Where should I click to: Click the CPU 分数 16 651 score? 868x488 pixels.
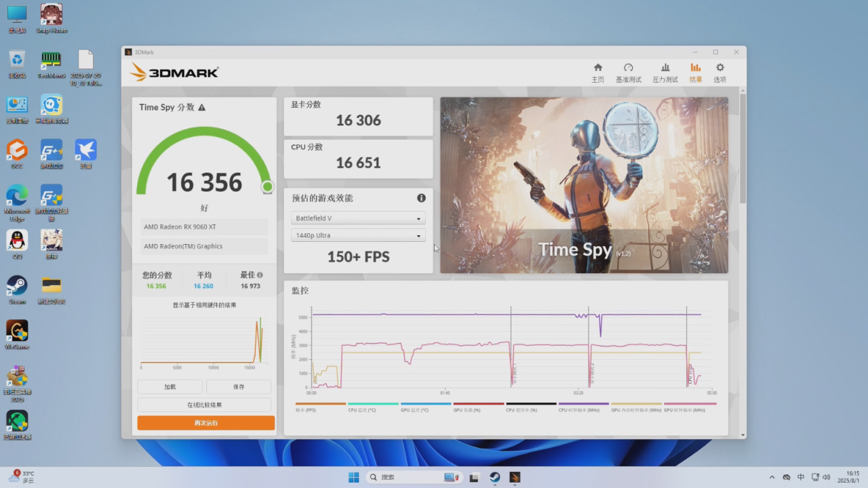tap(358, 159)
